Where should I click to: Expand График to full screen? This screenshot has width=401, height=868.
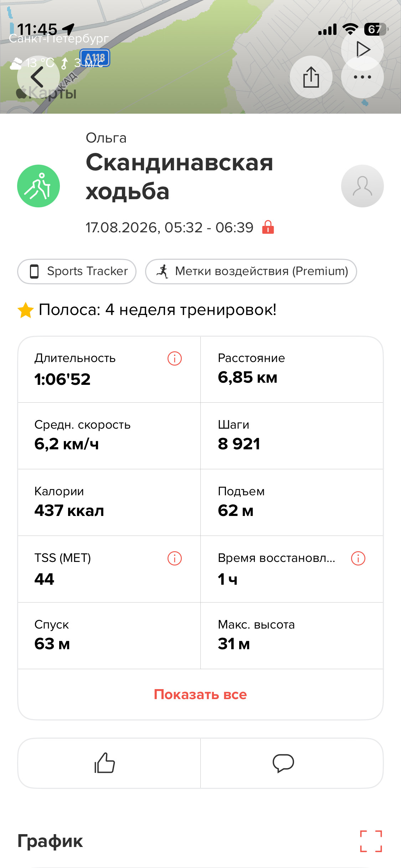pos(371,841)
